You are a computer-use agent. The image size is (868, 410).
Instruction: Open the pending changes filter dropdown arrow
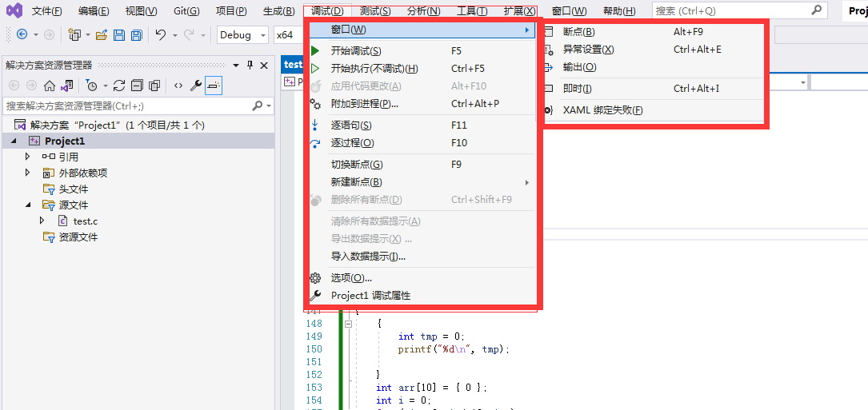pyautogui.click(x=105, y=86)
